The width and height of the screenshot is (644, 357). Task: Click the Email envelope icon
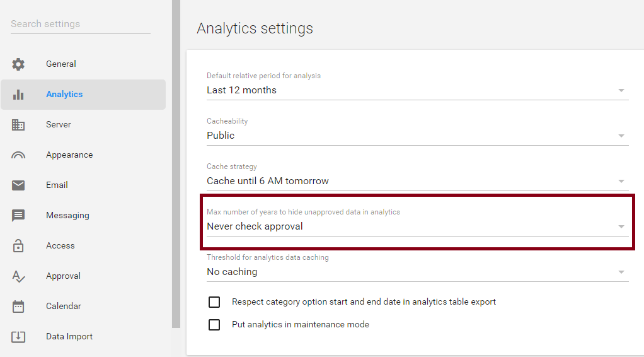[18, 185]
